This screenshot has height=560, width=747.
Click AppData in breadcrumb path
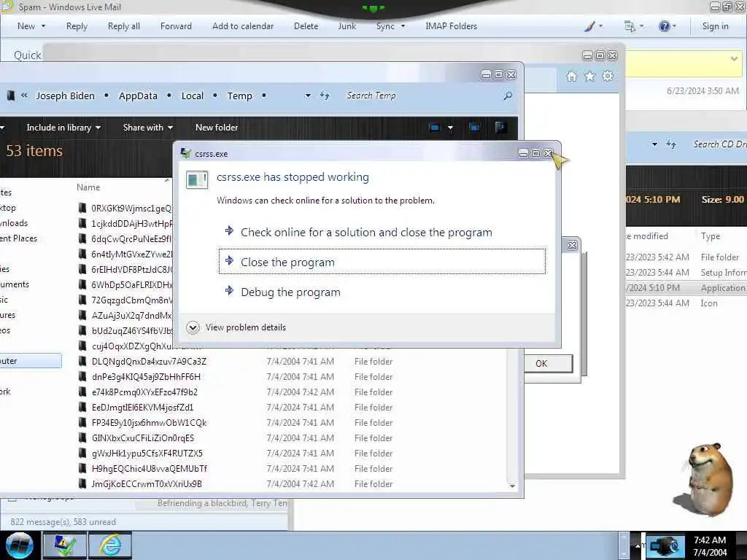138,96
